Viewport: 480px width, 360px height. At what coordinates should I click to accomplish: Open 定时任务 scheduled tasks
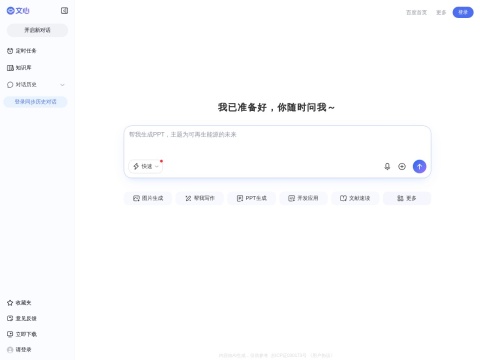(22, 51)
